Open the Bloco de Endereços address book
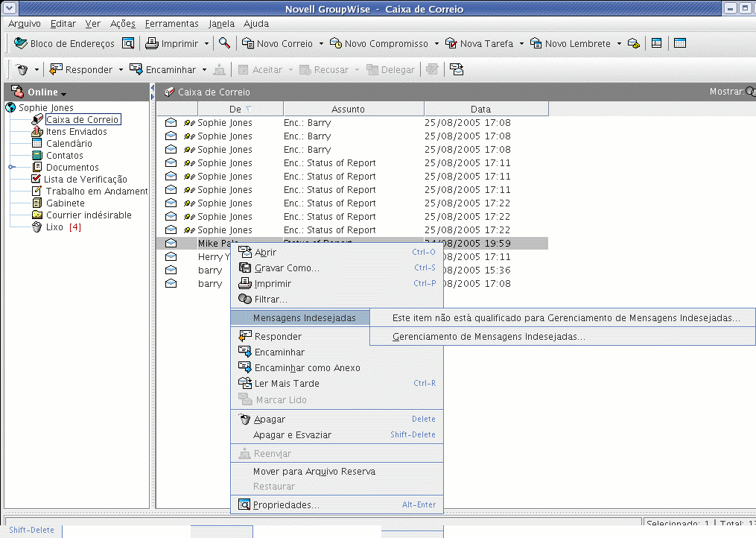Screen dimensions: 756x538 pos(65,44)
